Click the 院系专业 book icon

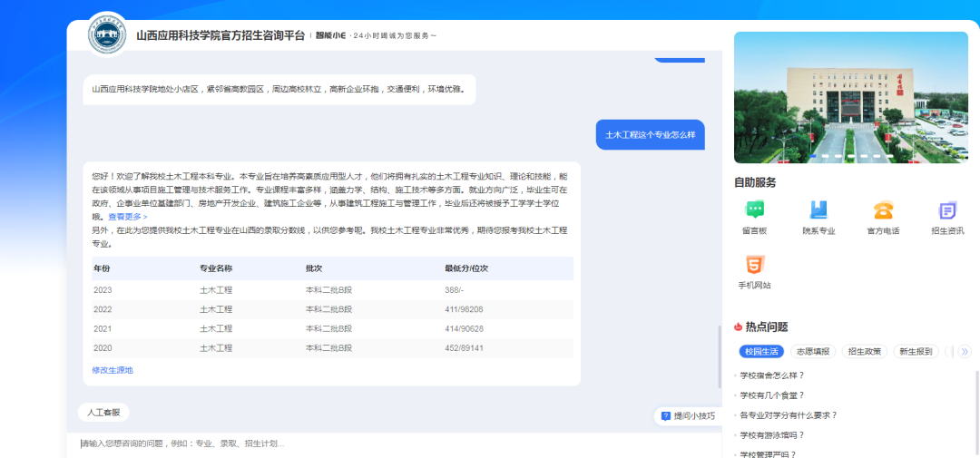[818, 210]
